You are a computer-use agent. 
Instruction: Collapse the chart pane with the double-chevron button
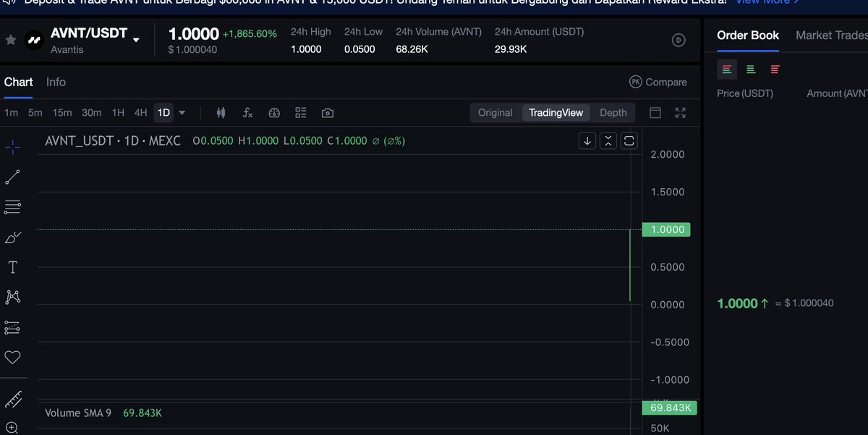608,140
